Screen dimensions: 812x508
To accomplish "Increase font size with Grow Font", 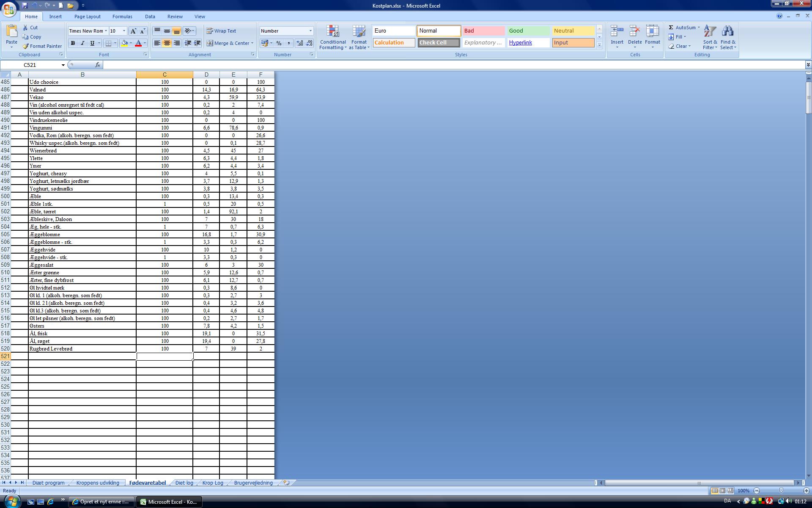I will (133, 31).
